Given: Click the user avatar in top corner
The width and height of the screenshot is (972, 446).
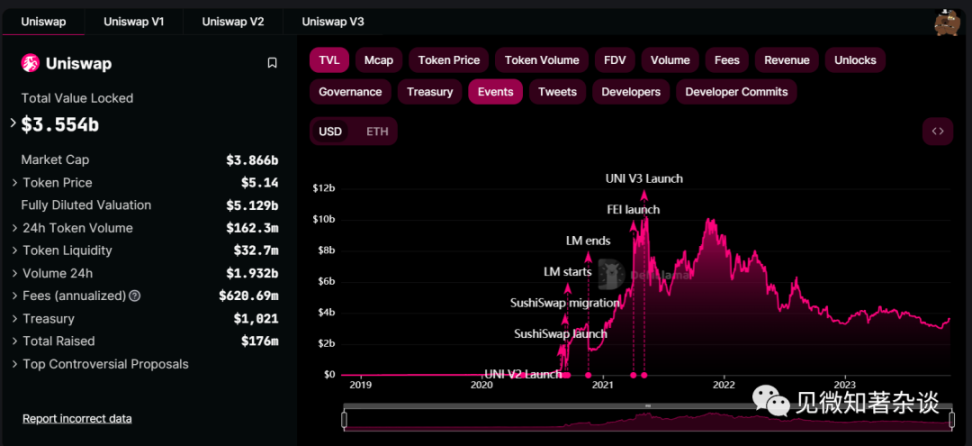Looking at the screenshot, I should pos(946,21).
